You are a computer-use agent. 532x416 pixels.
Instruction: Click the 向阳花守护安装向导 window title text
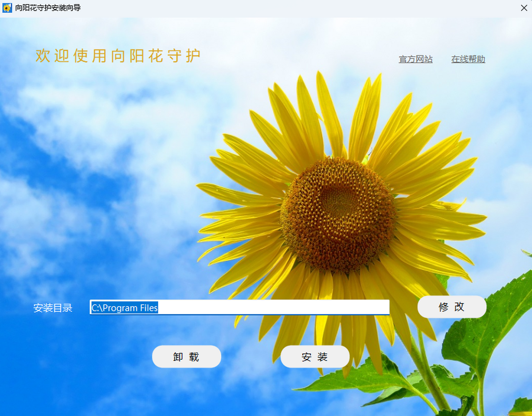coord(48,8)
